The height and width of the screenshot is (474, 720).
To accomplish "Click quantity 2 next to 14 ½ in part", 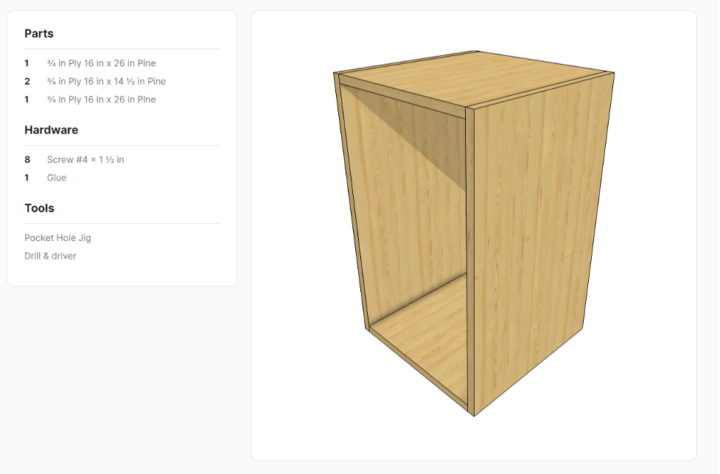I will (27, 81).
